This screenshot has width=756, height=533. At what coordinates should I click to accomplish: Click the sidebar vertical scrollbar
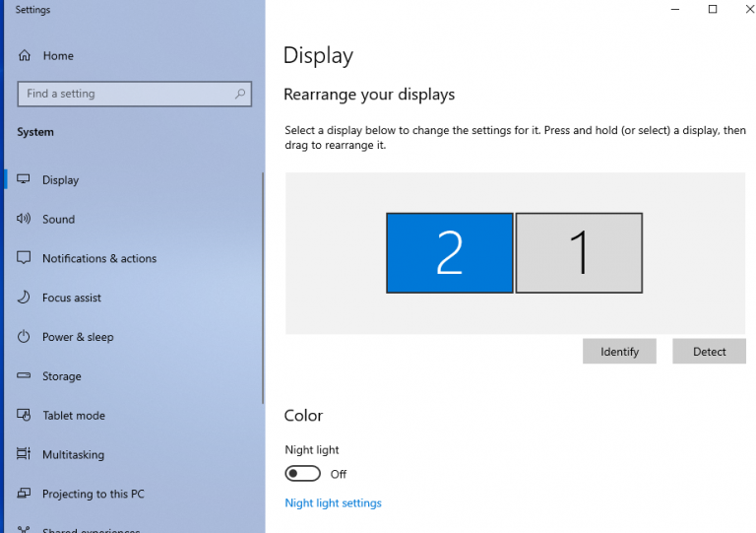(x=263, y=286)
